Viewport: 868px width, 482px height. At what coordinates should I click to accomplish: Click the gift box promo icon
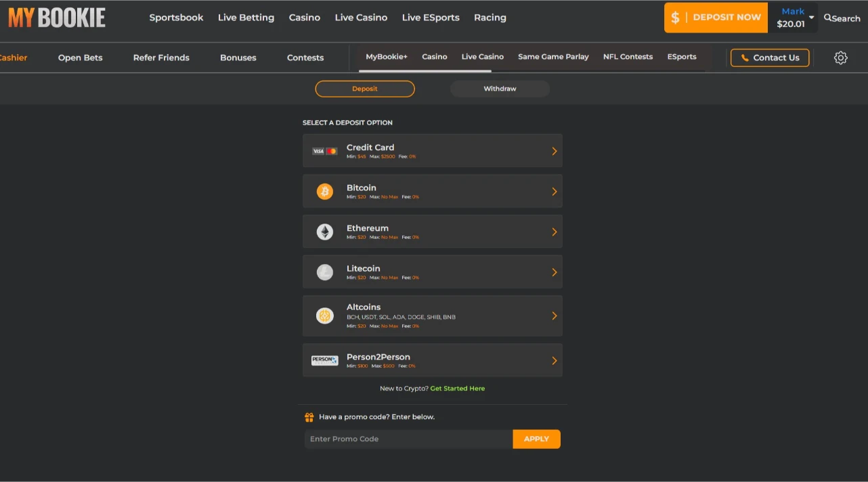309,417
